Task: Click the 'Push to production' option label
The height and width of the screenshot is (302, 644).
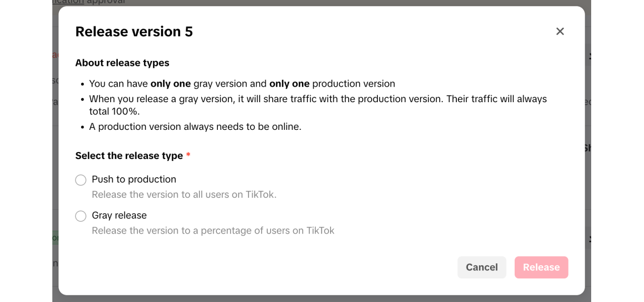Action: (x=134, y=179)
